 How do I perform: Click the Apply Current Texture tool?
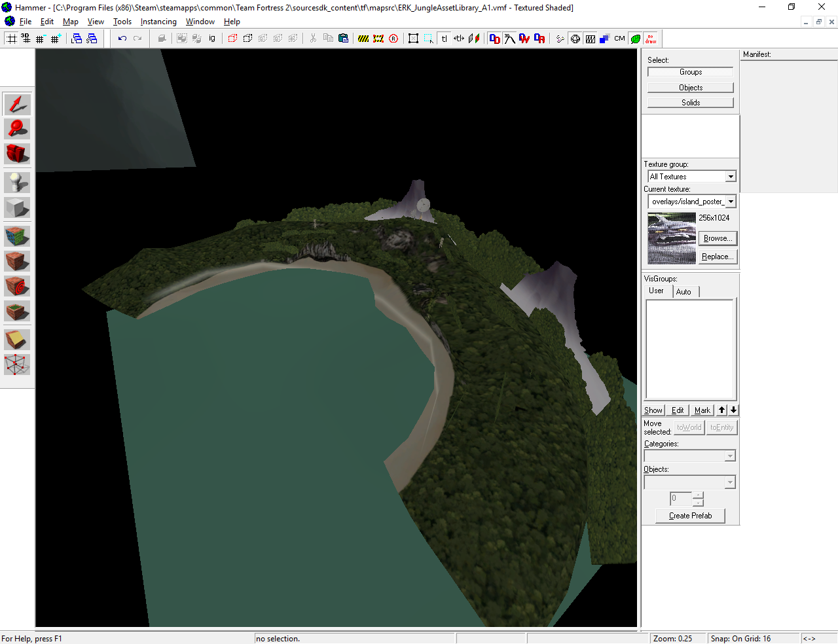tap(17, 261)
